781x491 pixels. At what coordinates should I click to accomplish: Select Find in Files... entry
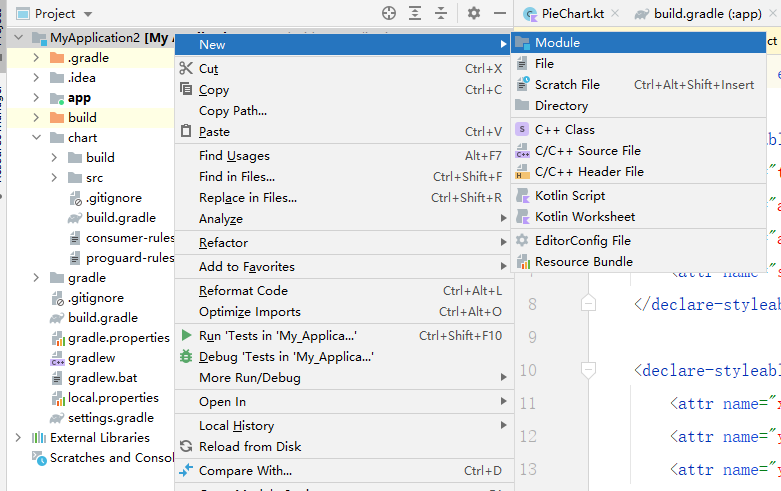(x=343, y=177)
